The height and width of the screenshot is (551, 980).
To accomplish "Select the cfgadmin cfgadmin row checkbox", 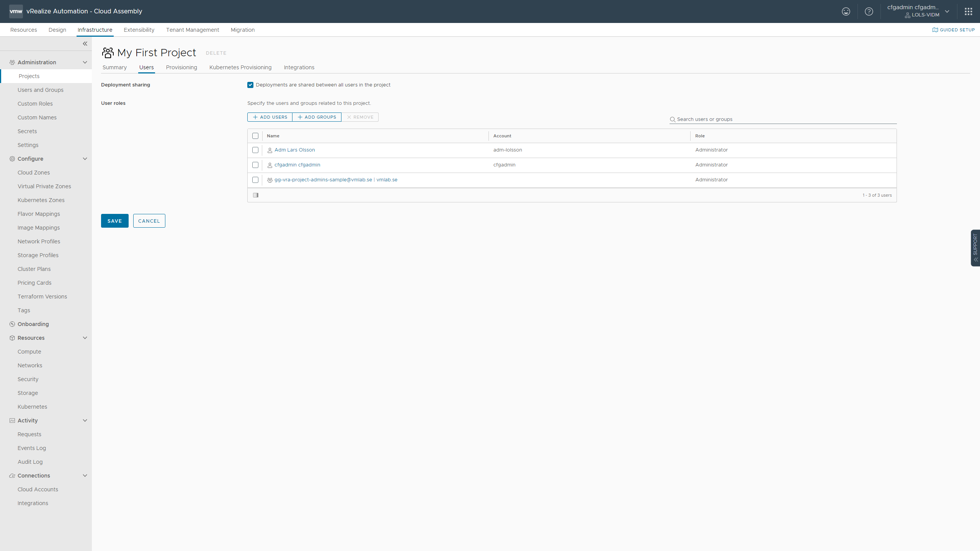I will click(255, 165).
